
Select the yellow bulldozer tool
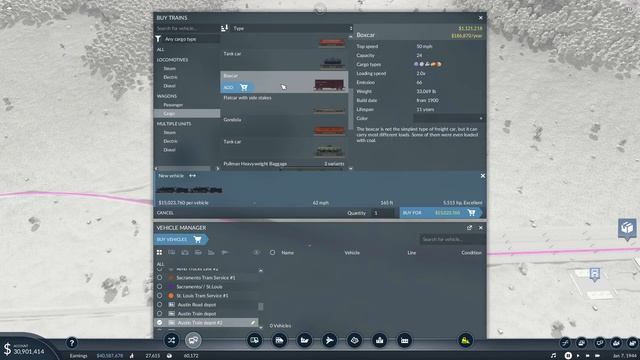coord(465,340)
